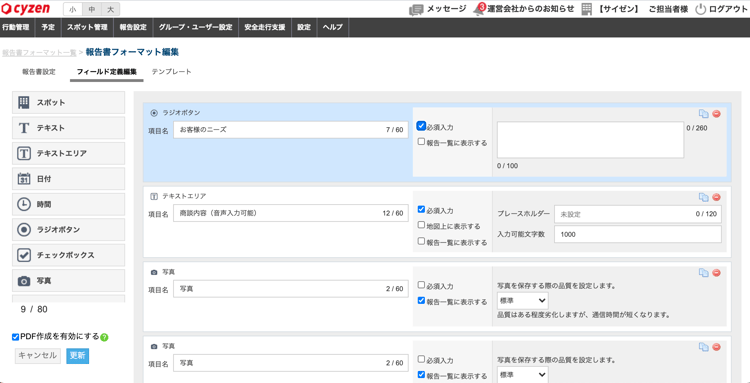The width and height of the screenshot is (750, 383).
Task: Open ヘルプ menu
Action: coord(333,27)
